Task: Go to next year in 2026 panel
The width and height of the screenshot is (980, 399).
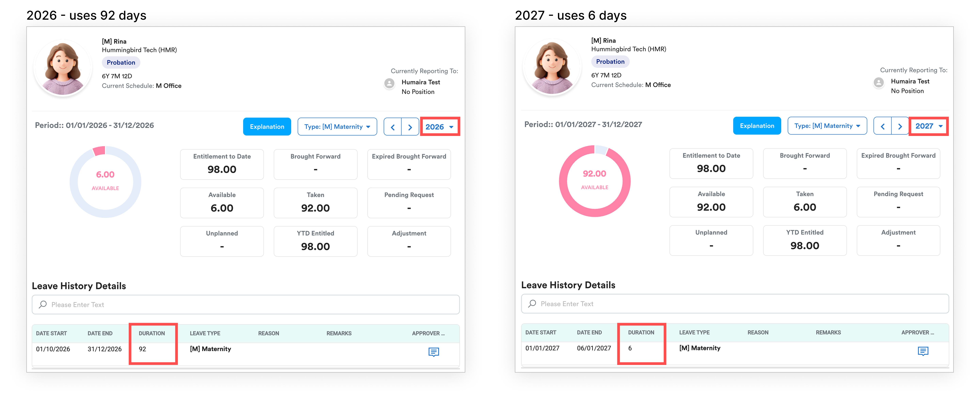Action: click(410, 127)
